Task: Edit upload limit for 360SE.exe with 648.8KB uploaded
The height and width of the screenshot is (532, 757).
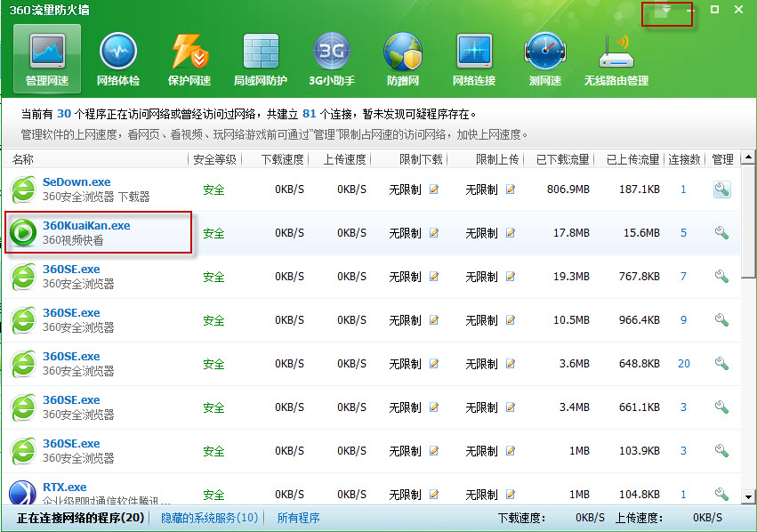Action: (x=511, y=364)
